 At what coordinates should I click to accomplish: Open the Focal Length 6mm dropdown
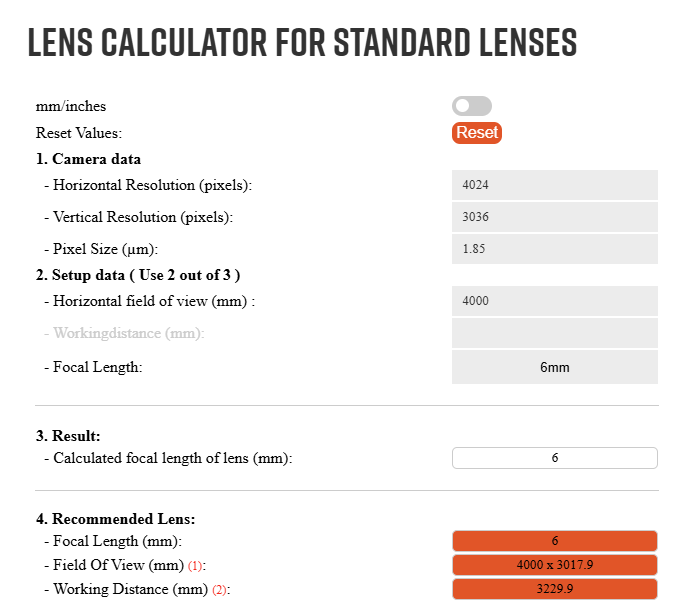coord(555,367)
